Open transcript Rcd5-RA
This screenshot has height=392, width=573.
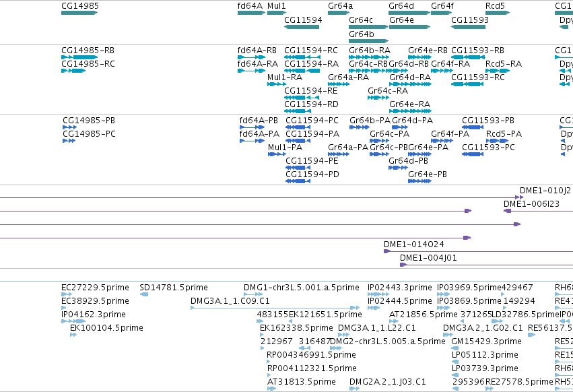coord(498,71)
